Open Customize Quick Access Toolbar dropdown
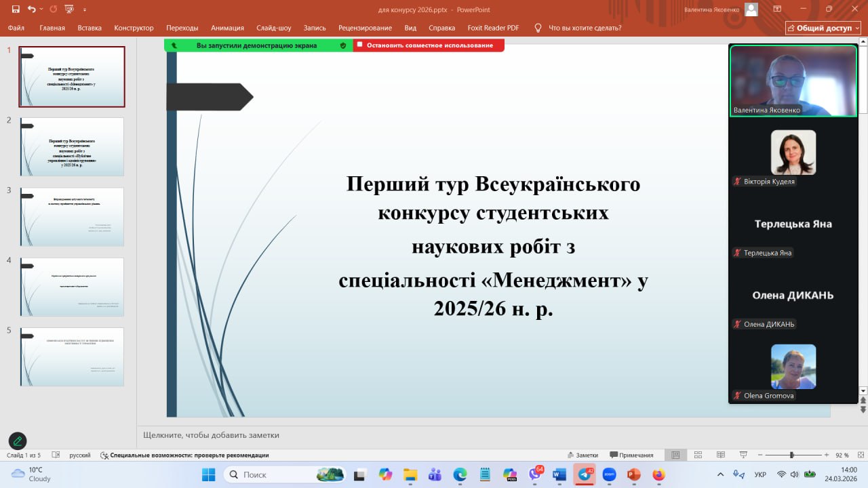Image resolution: width=868 pixels, height=488 pixels. click(x=85, y=9)
